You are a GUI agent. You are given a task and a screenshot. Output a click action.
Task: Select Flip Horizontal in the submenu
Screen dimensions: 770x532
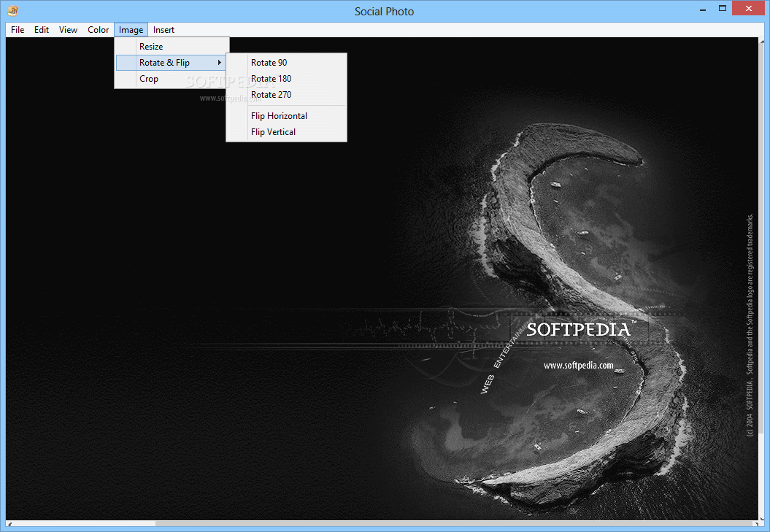(286, 116)
